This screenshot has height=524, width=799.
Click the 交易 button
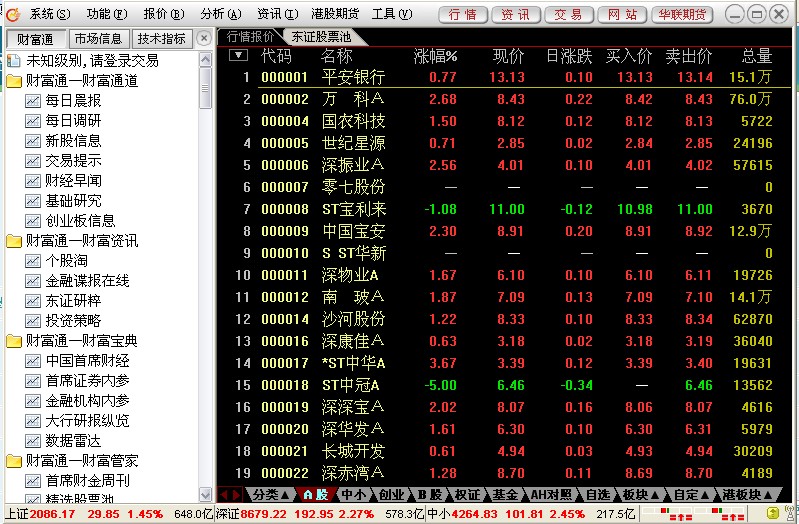569,15
